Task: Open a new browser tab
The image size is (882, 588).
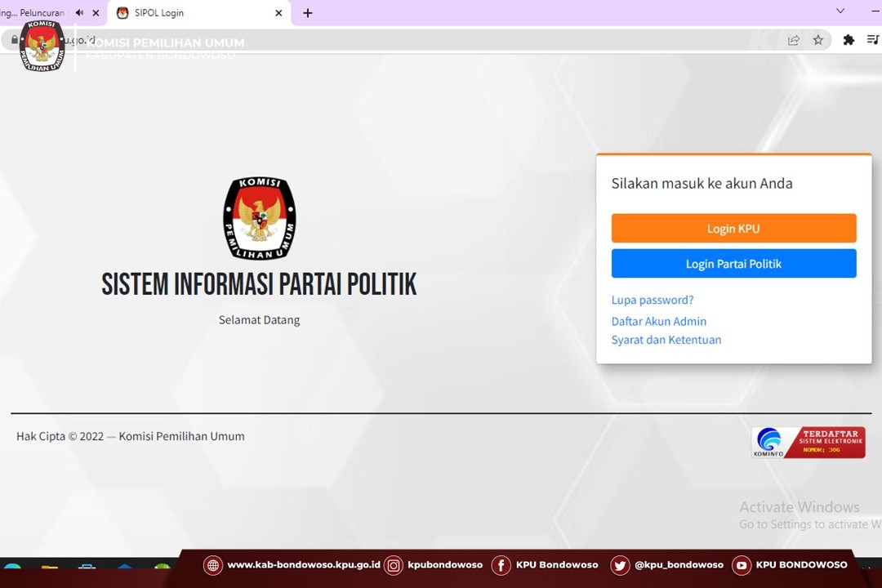Action: [308, 13]
